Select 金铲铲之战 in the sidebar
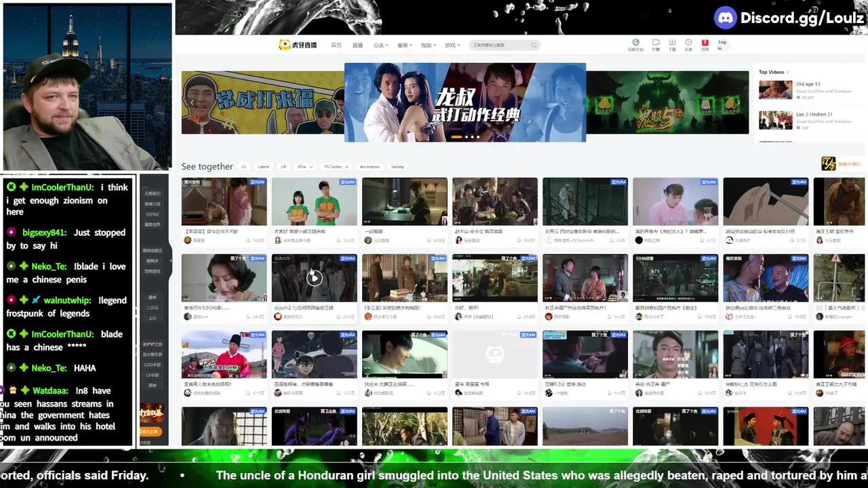This screenshot has height=488, width=868. click(153, 344)
